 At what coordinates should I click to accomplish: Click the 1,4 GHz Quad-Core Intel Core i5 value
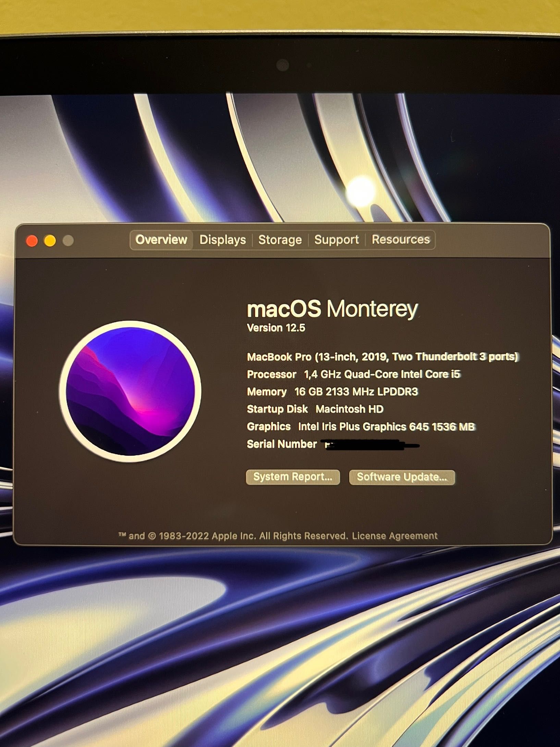tap(382, 374)
